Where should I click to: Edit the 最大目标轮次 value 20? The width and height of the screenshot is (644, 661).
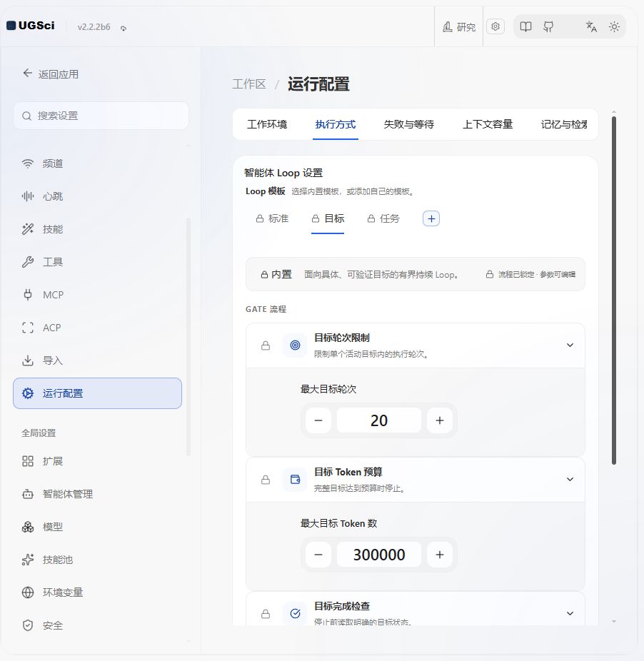(378, 420)
